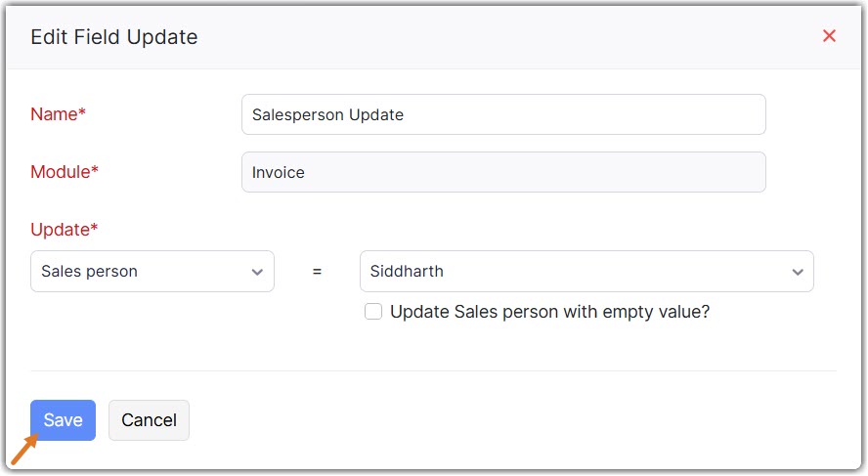Viewport: 868px width, 476px height.
Task: Click the chevron arrow beside Siddharth
Action: 797,273
